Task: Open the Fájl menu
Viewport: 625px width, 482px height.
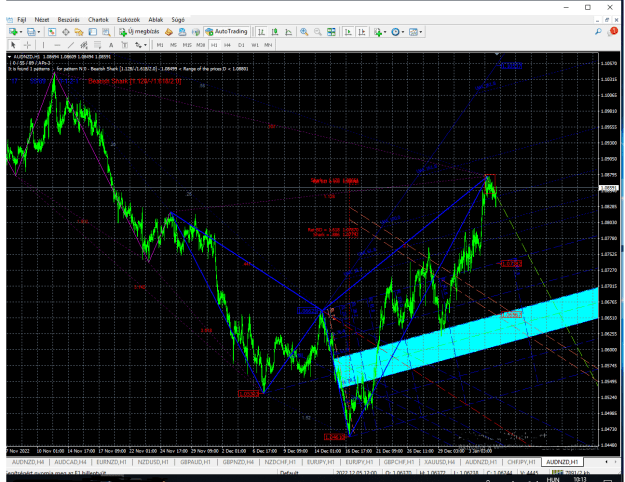Action: tap(22, 20)
